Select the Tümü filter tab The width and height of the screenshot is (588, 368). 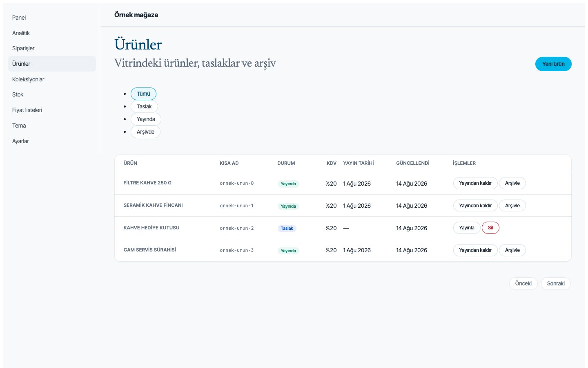click(x=143, y=94)
